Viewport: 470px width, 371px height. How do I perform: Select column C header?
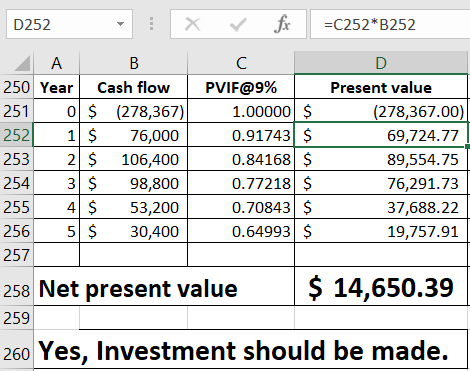241,63
